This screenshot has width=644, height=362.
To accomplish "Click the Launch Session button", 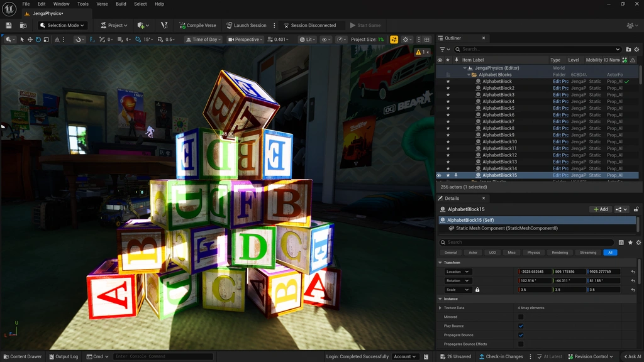I will pos(246,26).
